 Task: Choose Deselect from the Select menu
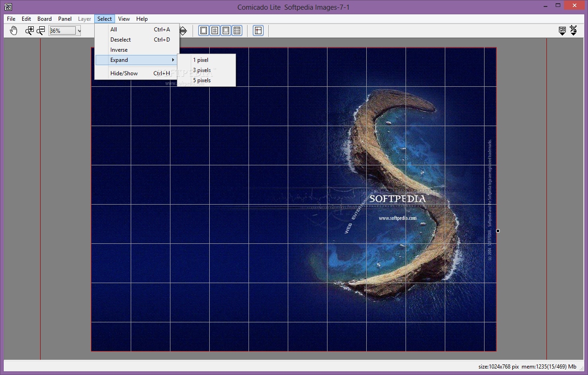pyautogui.click(x=137, y=40)
